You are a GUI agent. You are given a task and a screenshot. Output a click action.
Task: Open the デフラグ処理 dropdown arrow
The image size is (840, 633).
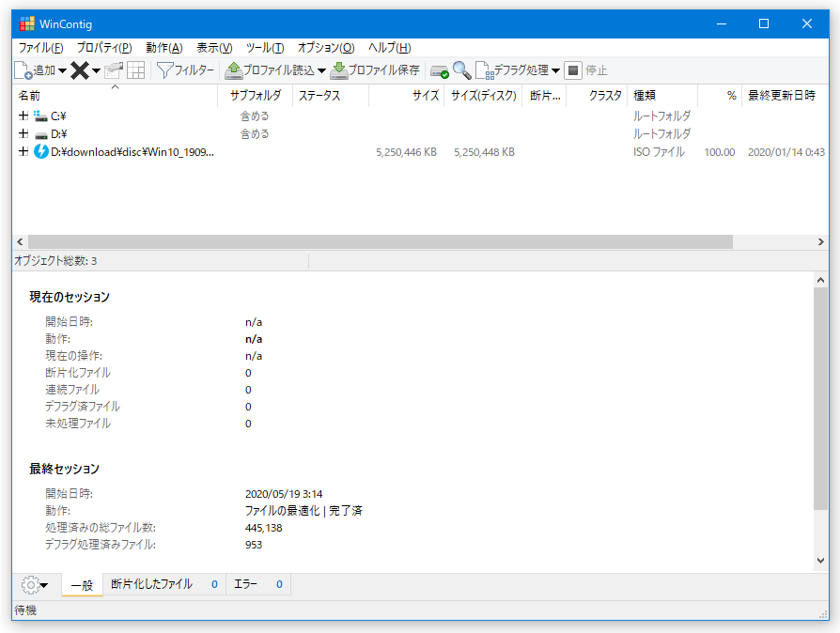[x=555, y=70]
